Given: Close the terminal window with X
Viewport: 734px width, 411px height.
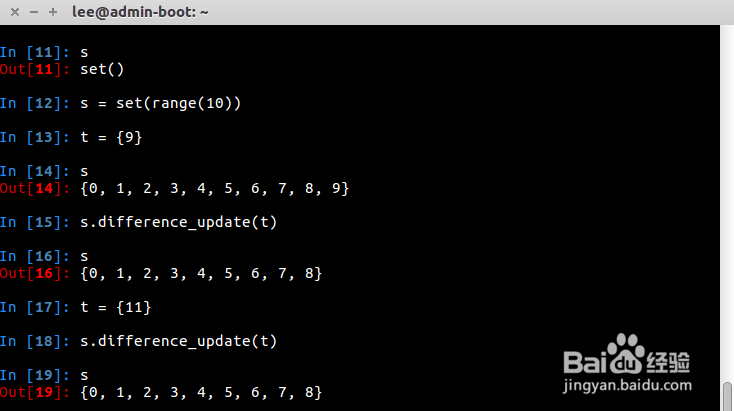Looking at the screenshot, I should [x=15, y=12].
